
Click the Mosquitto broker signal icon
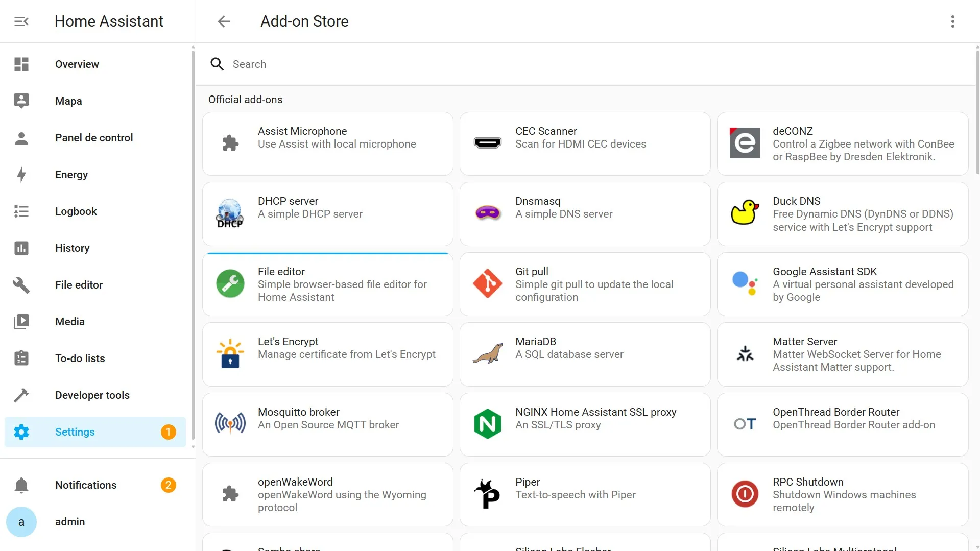pyautogui.click(x=230, y=423)
